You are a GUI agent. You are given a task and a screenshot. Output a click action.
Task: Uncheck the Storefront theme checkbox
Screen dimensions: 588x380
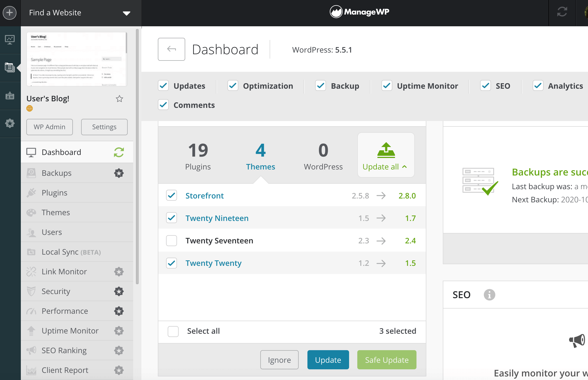point(172,195)
